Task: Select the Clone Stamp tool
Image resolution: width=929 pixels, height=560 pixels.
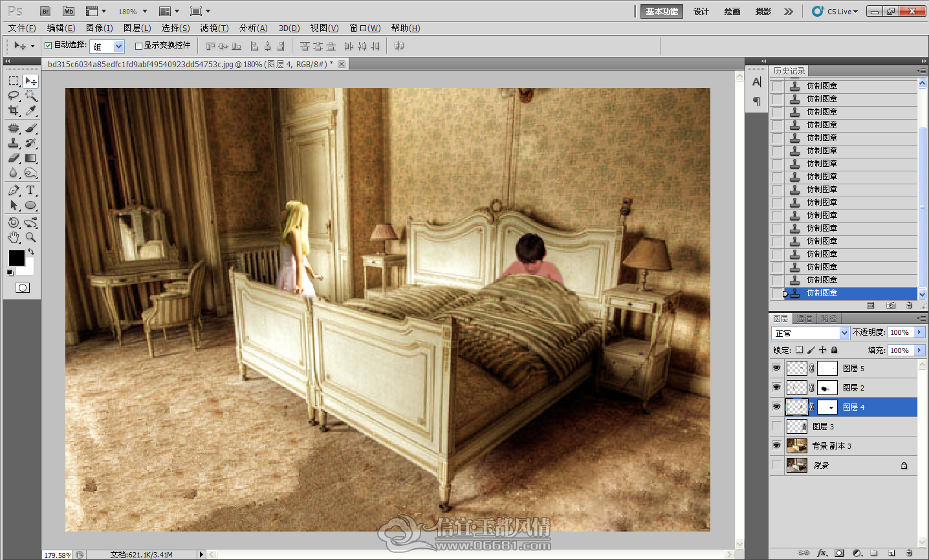Action: pyautogui.click(x=14, y=143)
